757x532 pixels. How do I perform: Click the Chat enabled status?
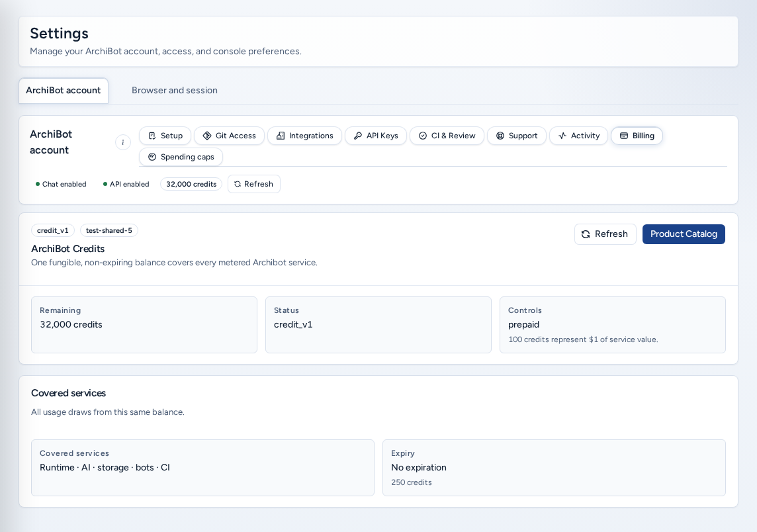(x=61, y=184)
